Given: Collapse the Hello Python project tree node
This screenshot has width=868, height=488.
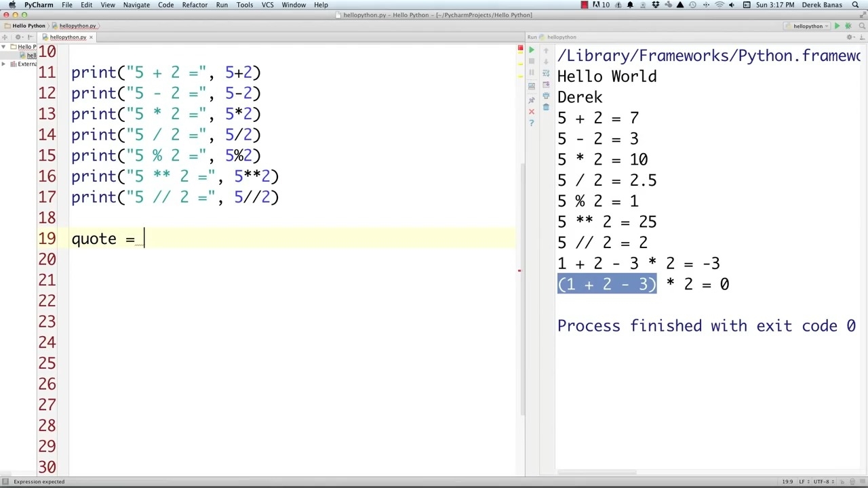Looking at the screenshot, I should point(4,47).
